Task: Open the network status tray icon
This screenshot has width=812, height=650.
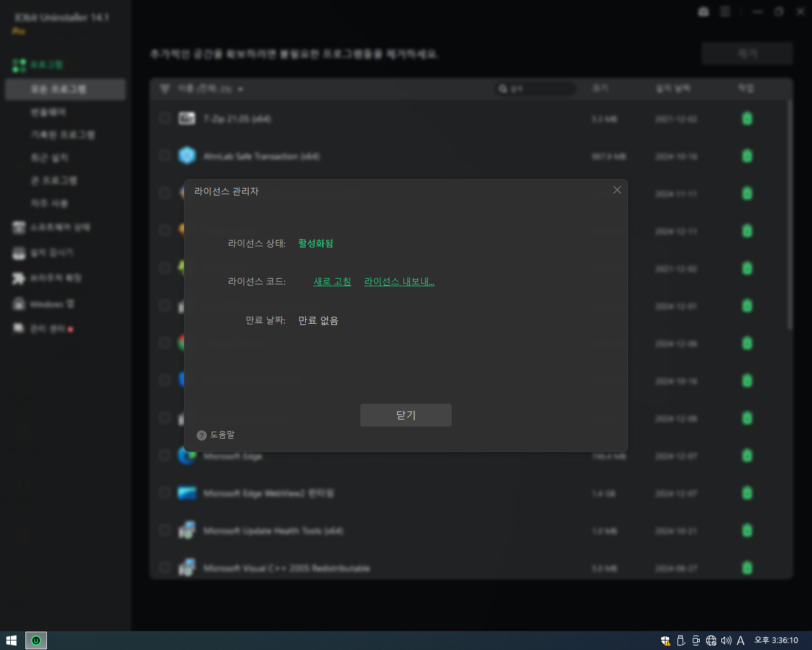Action: (711, 640)
